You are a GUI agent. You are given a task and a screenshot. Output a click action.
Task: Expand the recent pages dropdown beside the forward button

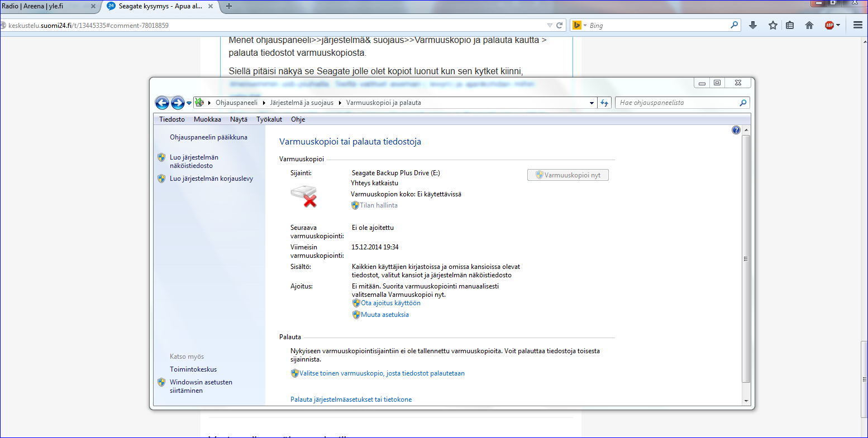click(x=189, y=103)
